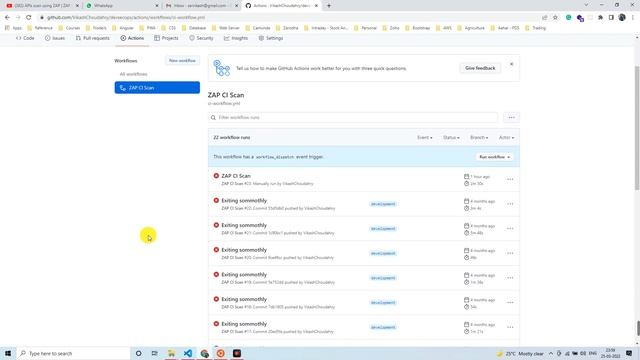Click failed status icon of run #21
This screenshot has height=360, width=640.
point(216,225)
